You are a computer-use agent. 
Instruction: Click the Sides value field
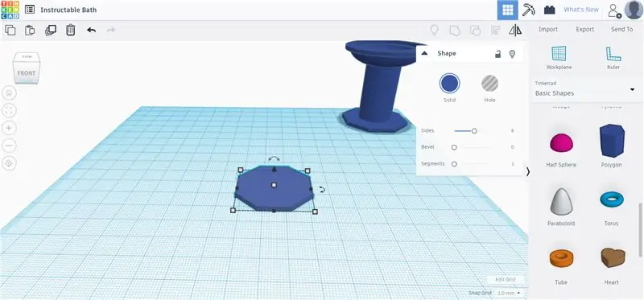(512, 131)
